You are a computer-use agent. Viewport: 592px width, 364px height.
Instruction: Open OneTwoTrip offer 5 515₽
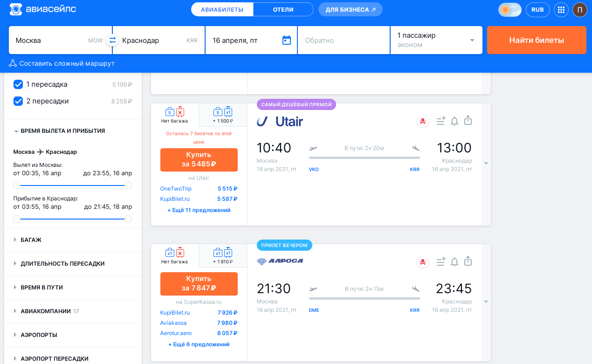[x=199, y=189]
